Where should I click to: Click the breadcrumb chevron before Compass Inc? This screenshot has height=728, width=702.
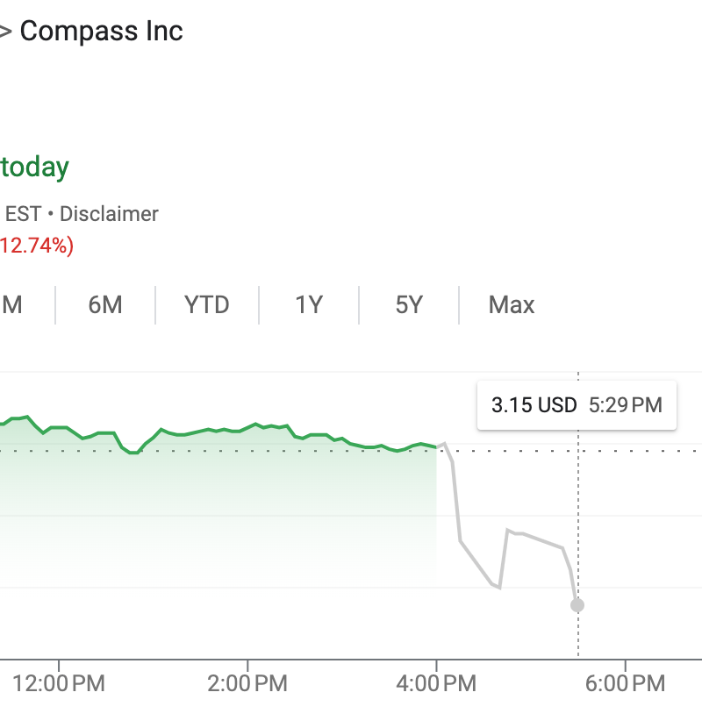click(4, 32)
